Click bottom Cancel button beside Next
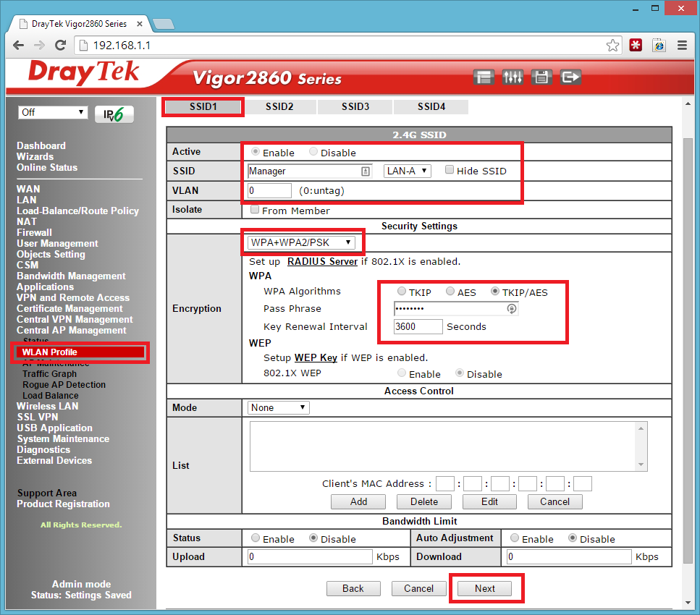Screen dimensions: 700x615 [418, 589]
